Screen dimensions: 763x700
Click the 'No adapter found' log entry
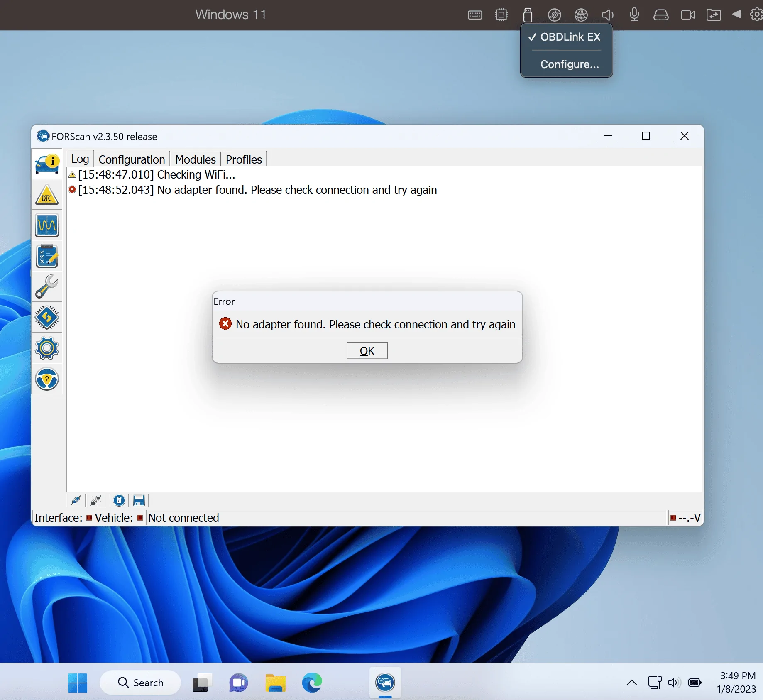[253, 190]
